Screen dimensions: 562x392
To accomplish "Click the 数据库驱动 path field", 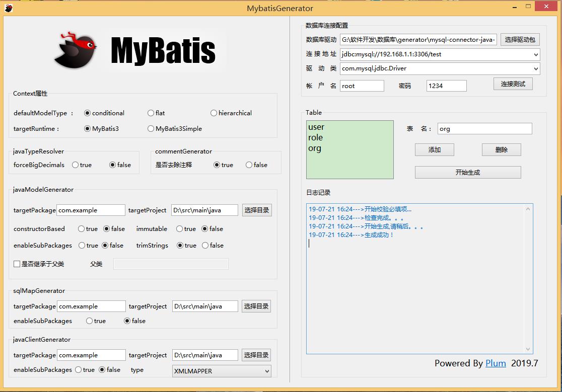I will coord(418,40).
